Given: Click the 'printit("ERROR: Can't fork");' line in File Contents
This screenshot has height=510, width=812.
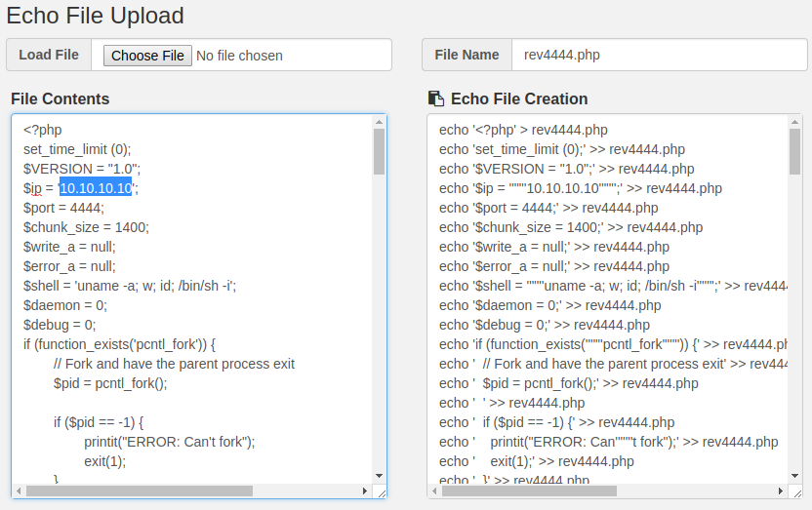Looking at the screenshot, I should [x=170, y=443].
